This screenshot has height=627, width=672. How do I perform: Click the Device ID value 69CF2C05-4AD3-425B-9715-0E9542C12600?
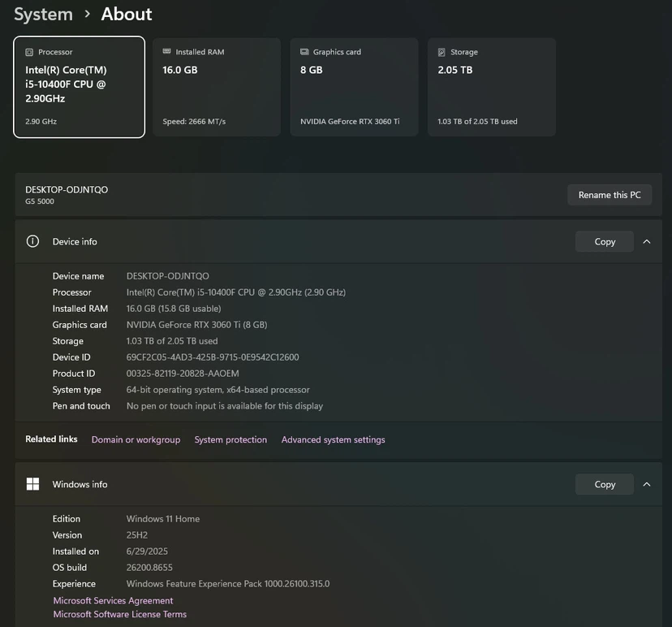[x=213, y=357]
